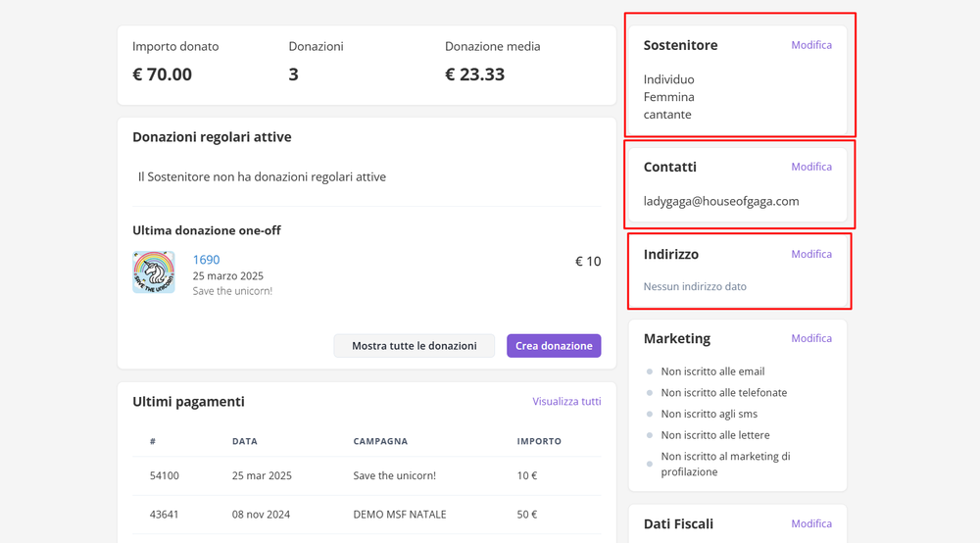Click the # column header in payments
The image size is (980, 543).
153,442
